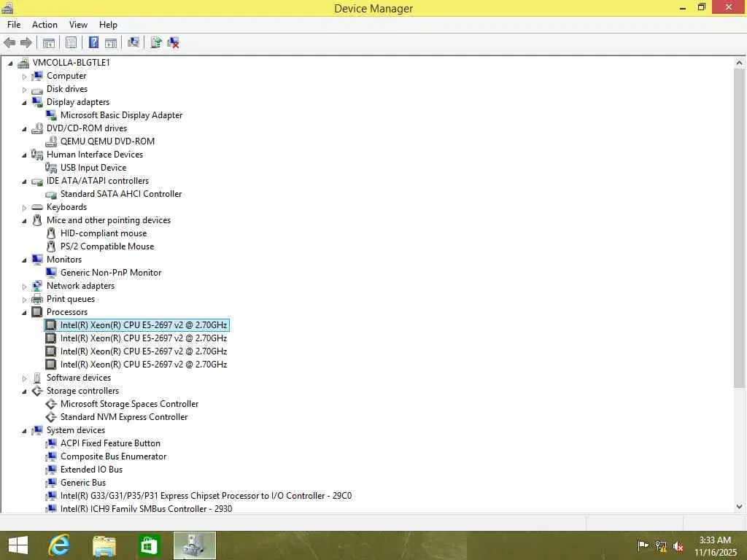Click the Uninstall device toolbar icon
Viewport: 747px width, 560px height.
[173, 43]
